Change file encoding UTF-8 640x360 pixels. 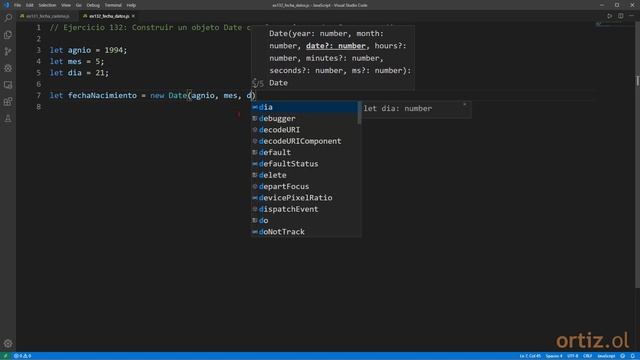point(573,356)
